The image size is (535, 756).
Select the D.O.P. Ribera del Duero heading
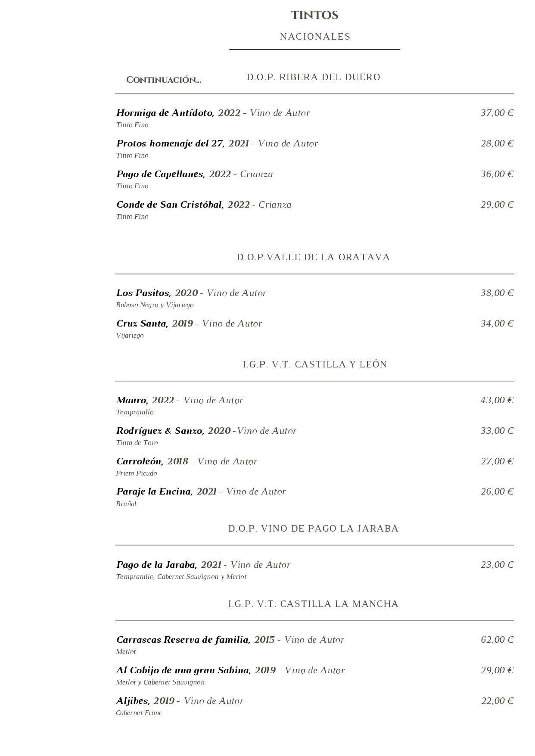pos(314,77)
